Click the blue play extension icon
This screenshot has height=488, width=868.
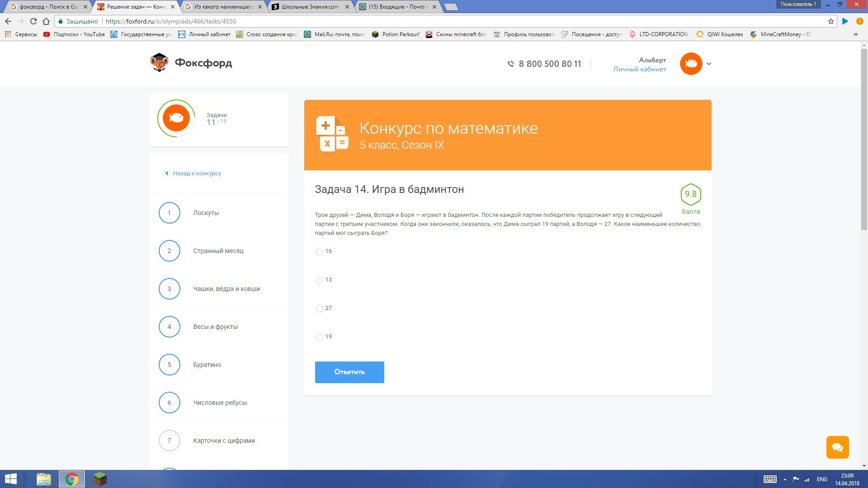(x=845, y=21)
